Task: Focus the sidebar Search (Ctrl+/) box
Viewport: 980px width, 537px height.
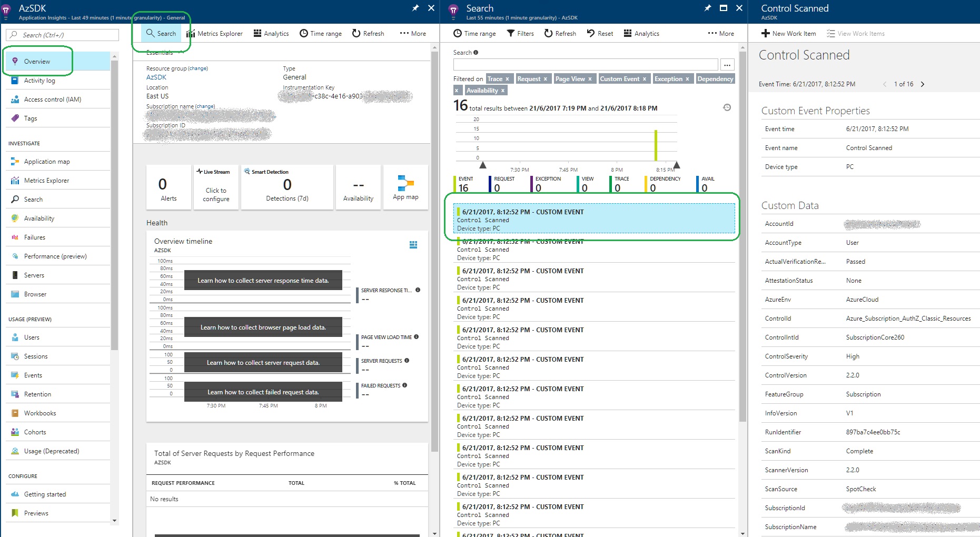Action: coord(62,35)
